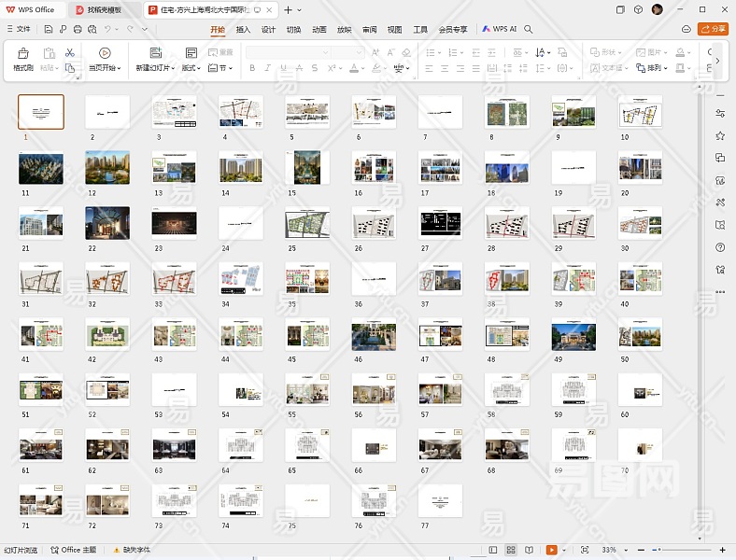Click the orange play slideshow button in status bar
Screen dimensions: 736x560
click(552, 551)
